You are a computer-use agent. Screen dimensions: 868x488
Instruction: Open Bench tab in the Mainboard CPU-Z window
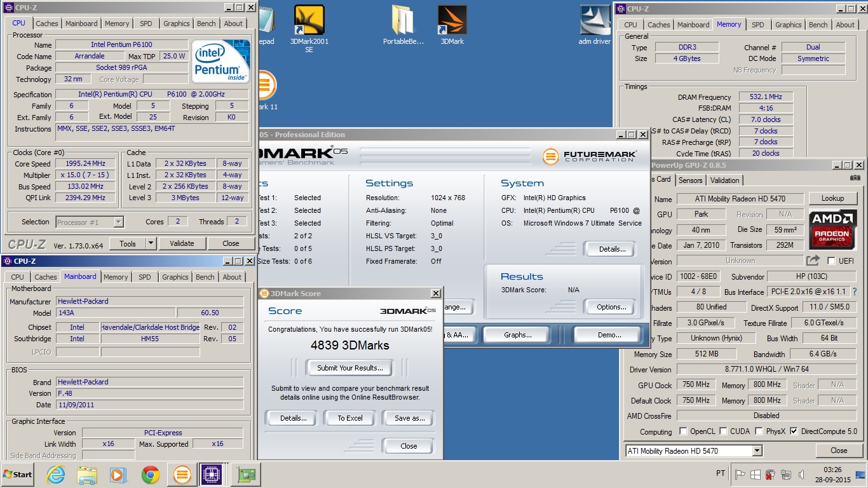point(205,277)
